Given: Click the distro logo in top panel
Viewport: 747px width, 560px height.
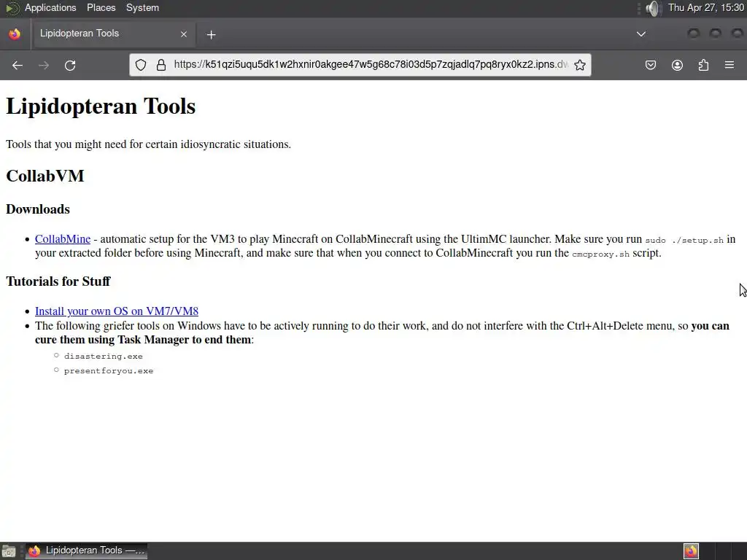Looking at the screenshot, I should click(x=12, y=8).
